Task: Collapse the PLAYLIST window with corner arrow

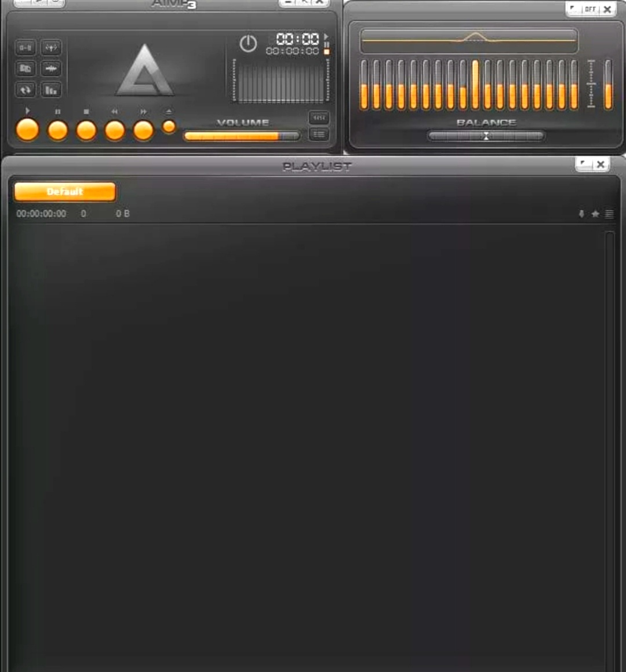Action: [x=583, y=164]
